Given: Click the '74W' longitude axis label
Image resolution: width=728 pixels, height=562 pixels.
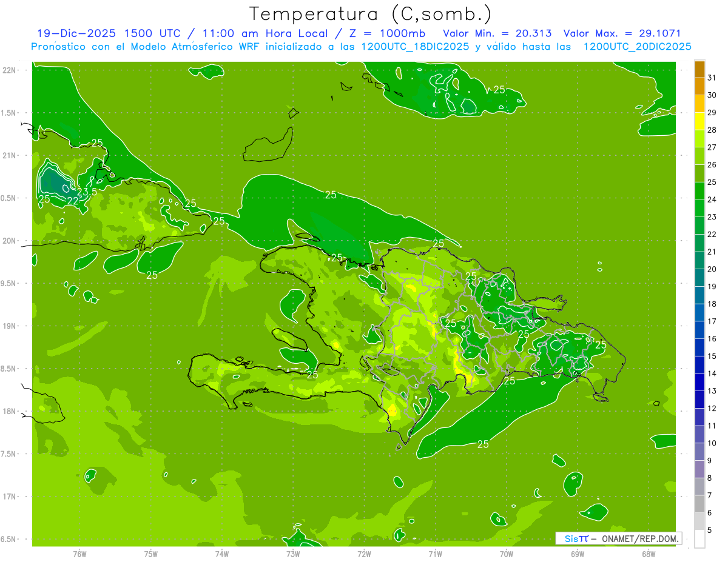Looking at the screenshot, I should pos(222,554).
